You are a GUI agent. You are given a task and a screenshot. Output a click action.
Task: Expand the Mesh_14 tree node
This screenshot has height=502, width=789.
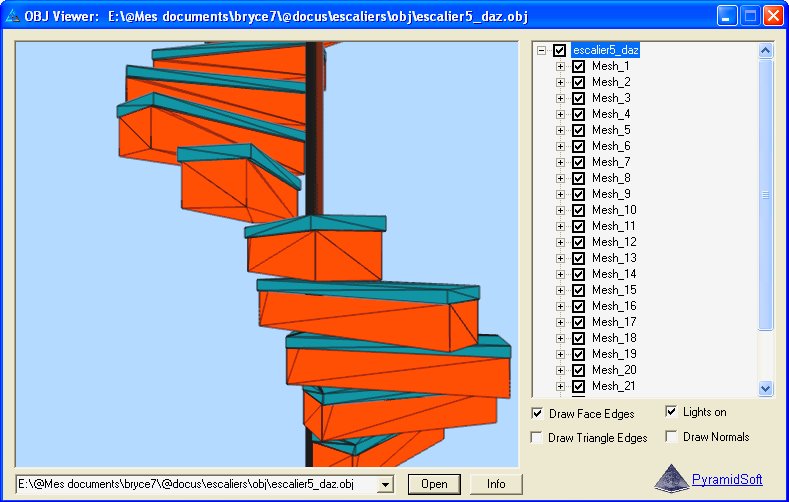click(x=560, y=274)
